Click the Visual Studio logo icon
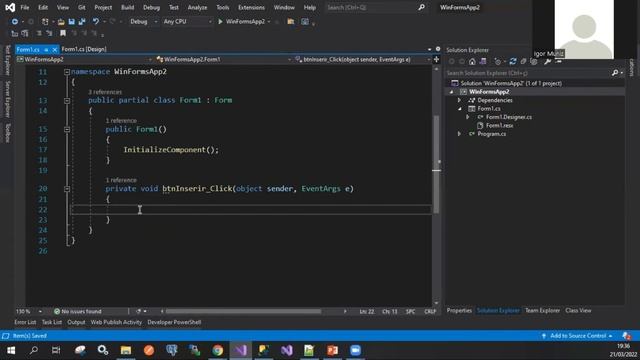 [x=10, y=7]
